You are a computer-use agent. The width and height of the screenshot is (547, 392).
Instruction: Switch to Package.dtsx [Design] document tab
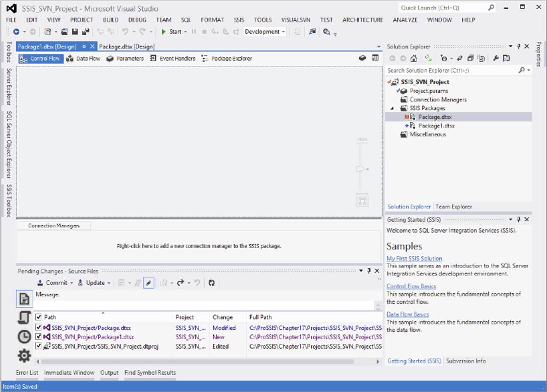pyautogui.click(x=127, y=47)
